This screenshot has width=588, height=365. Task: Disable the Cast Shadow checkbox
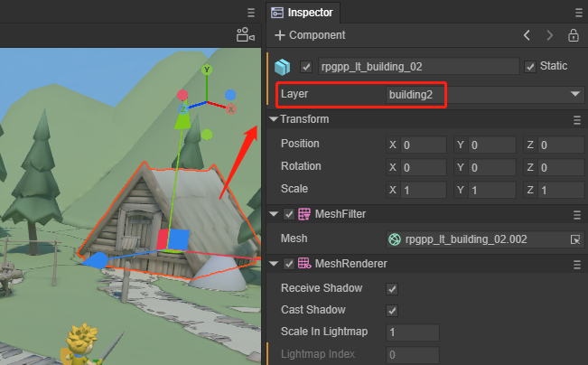(x=392, y=311)
